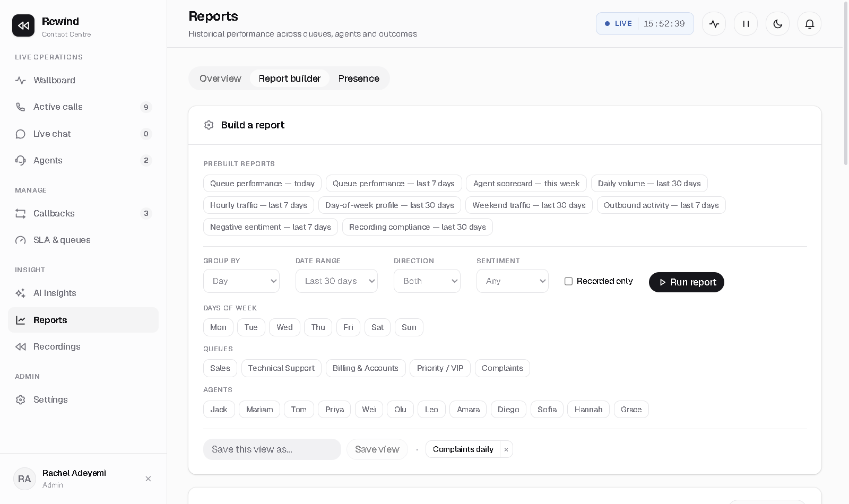Load the Complaints daily saved view

point(463,449)
